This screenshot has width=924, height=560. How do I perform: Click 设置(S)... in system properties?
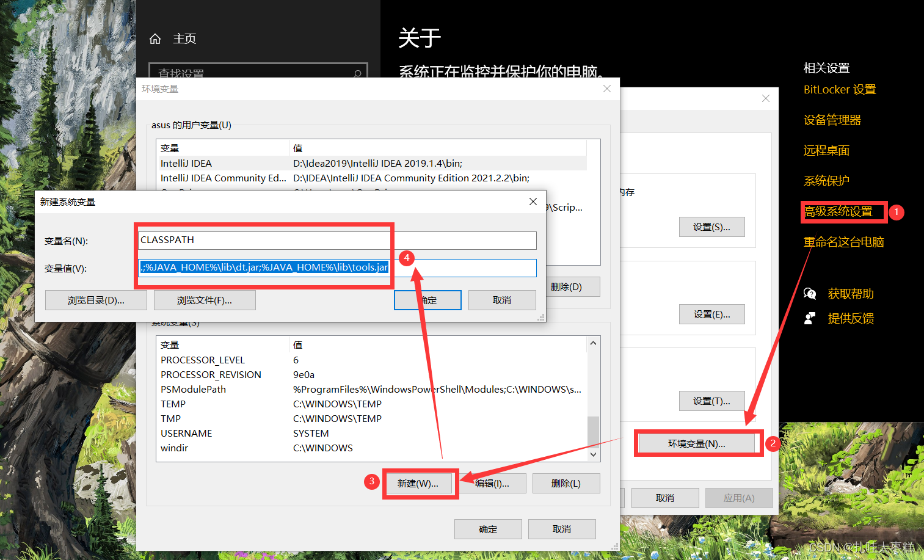point(712,227)
